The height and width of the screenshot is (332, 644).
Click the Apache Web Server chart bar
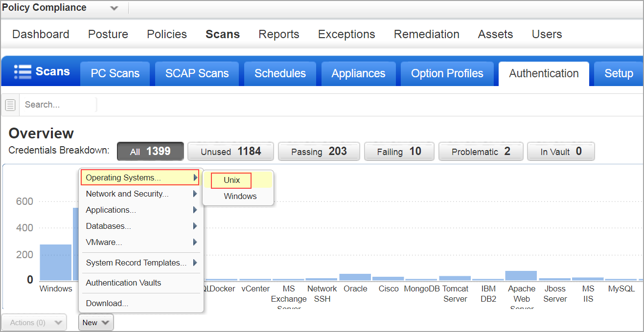(521, 275)
